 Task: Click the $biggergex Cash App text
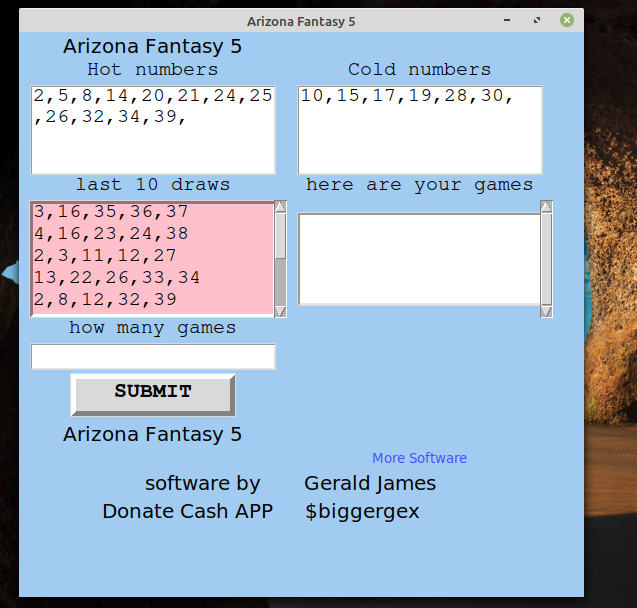[362, 511]
